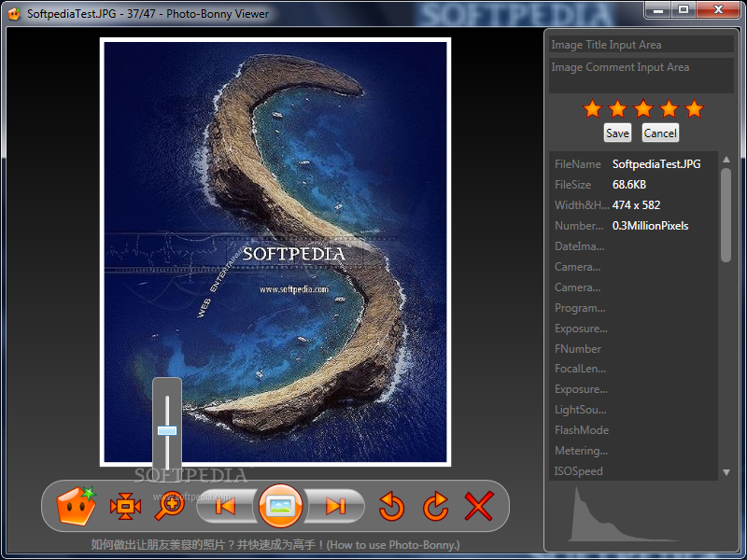
Task: Delete image with red X icon
Action: pyautogui.click(x=478, y=506)
